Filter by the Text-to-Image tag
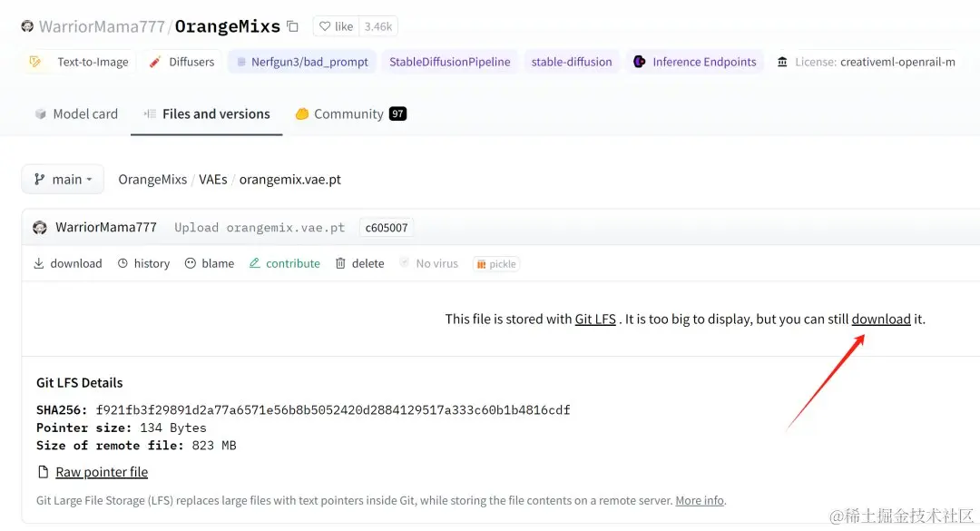This screenshot has width=980, height=531. point(79,62)
